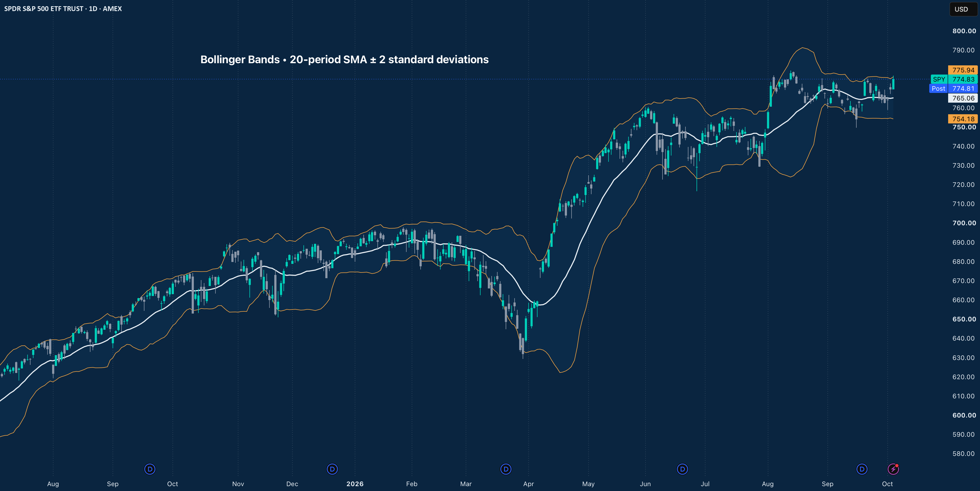Click the dividend marker near December

332,469
